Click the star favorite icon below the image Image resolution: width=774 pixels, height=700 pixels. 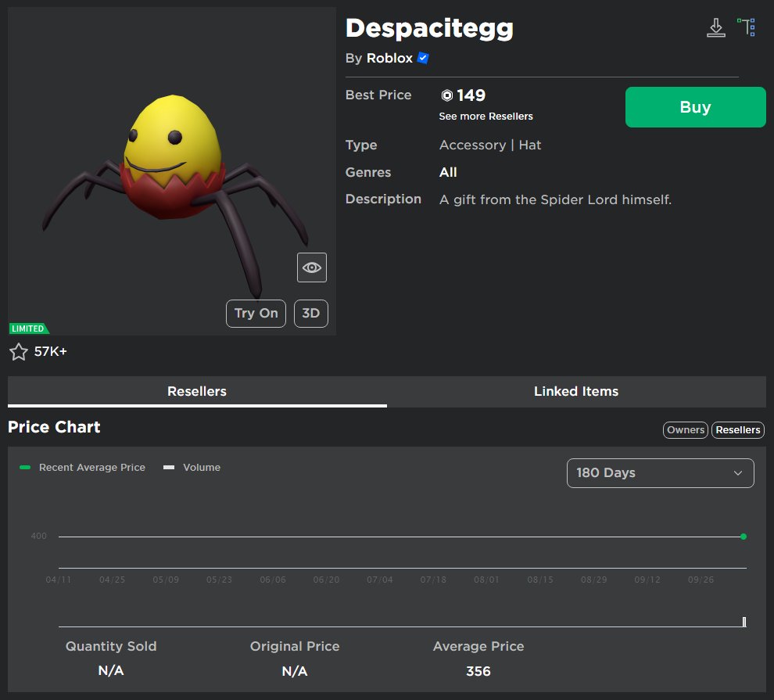pyautogui.click(x=19, y=351)
